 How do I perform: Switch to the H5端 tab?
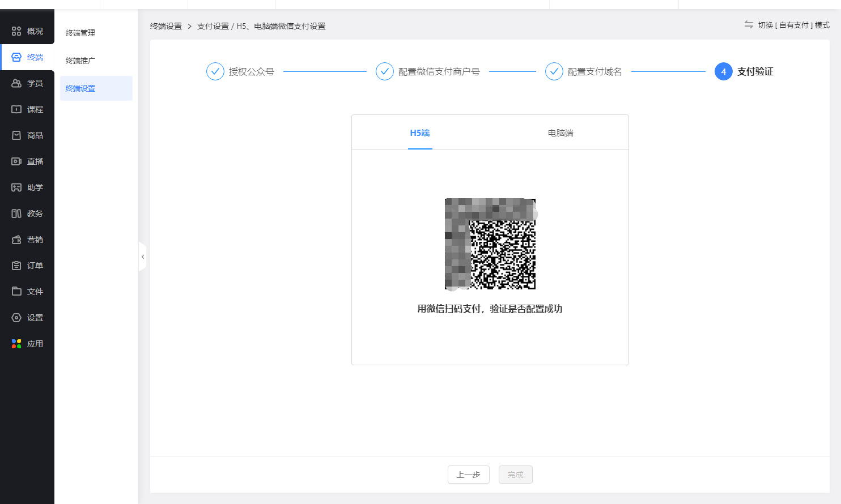click(420, 133)
